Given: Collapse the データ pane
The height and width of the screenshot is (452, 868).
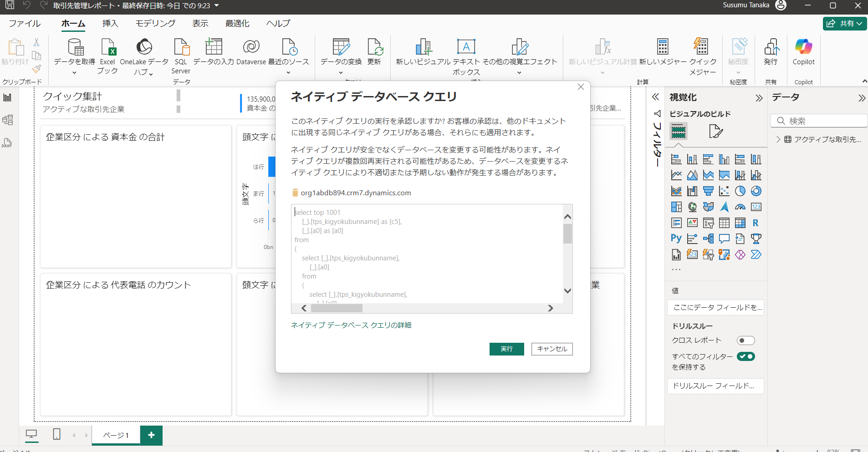Looking at the screenshot, I should (x=862, y=98).
